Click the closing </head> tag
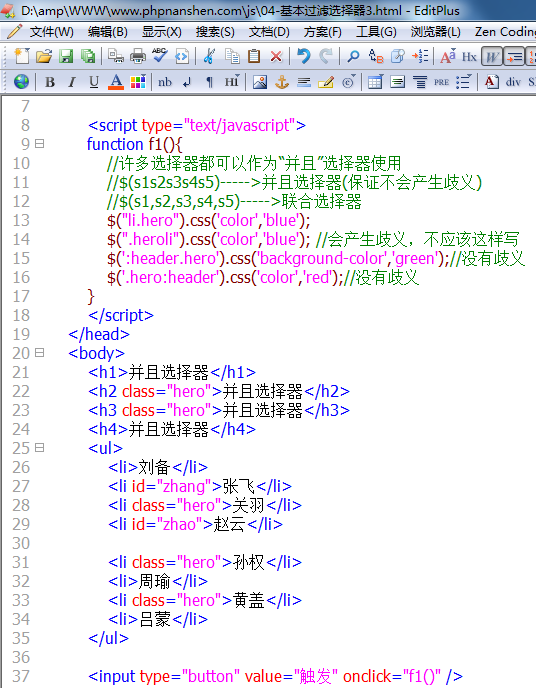This screenshot has width=536, height=688. [x=99, y=334]
